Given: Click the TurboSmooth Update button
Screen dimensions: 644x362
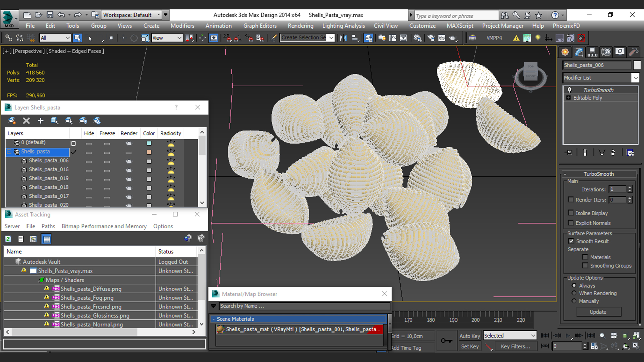Looking at the screenshot, I should (x=598, y=312).
